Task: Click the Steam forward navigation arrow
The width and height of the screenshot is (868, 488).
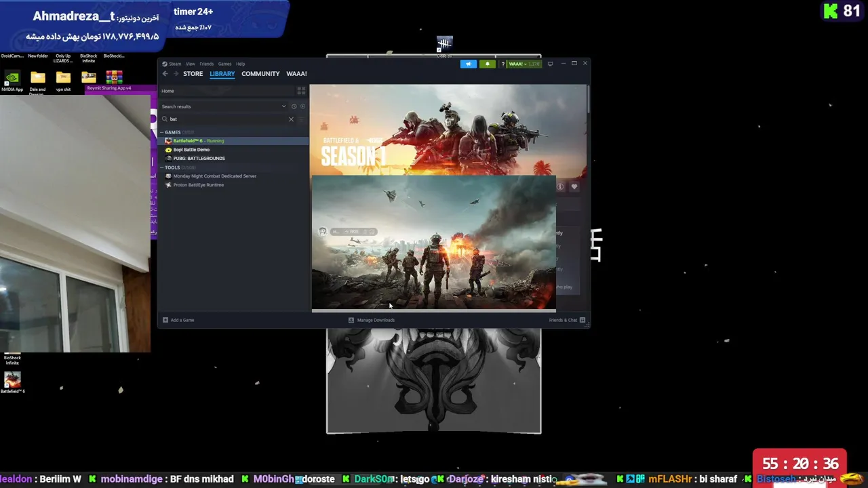Action: (176, 74)
